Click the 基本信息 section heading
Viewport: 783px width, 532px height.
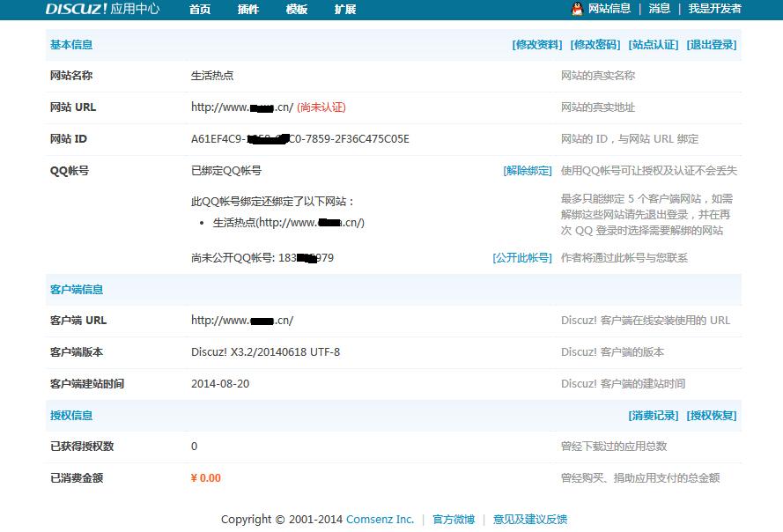(71, 44)
